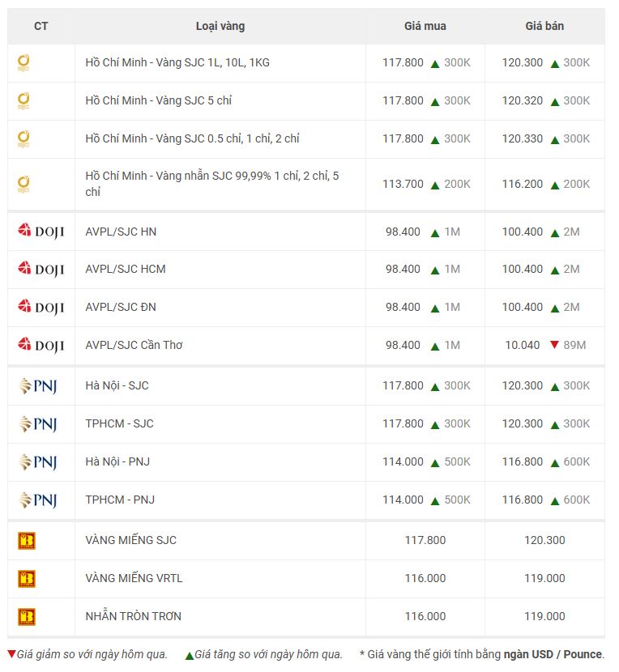Click the SJC logo beside Vàng SJC 1L, 10L, 1KG
This screenshot has width=619, height=672.
tap(23, 63)
